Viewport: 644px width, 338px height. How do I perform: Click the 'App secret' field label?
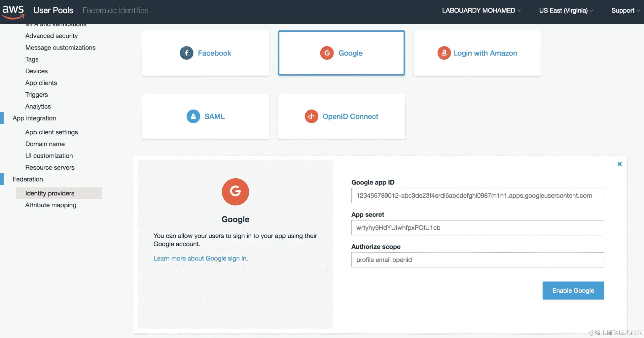point(368,215)
